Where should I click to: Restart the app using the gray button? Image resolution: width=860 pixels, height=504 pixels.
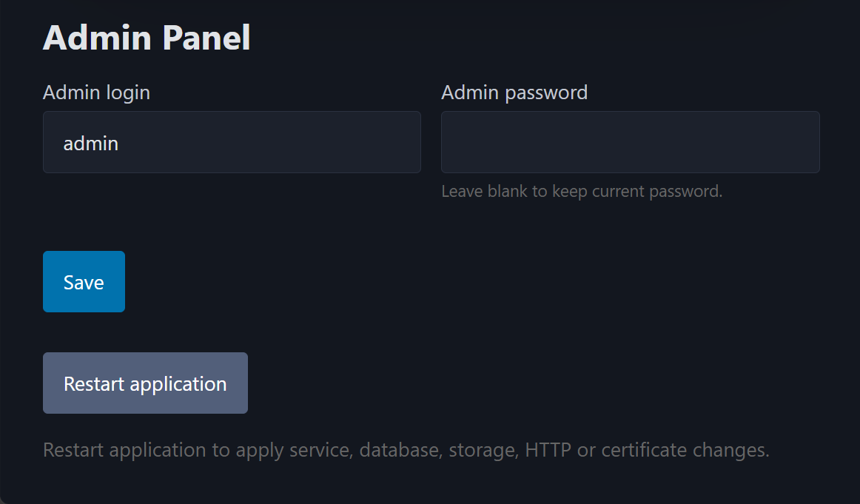[145, 383]
